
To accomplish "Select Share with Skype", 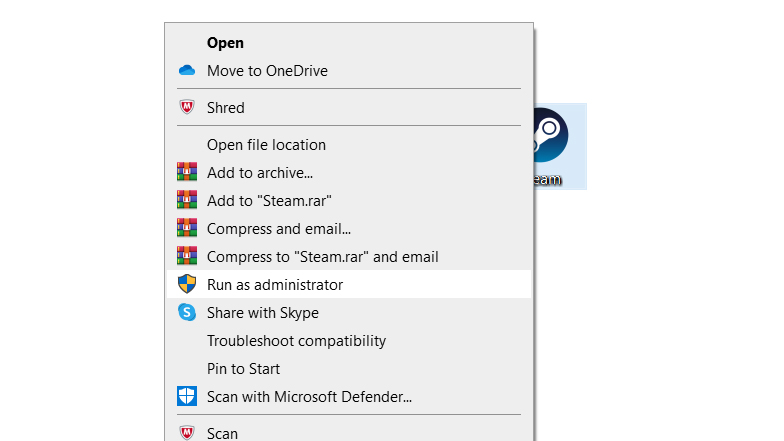I will 349,312.
